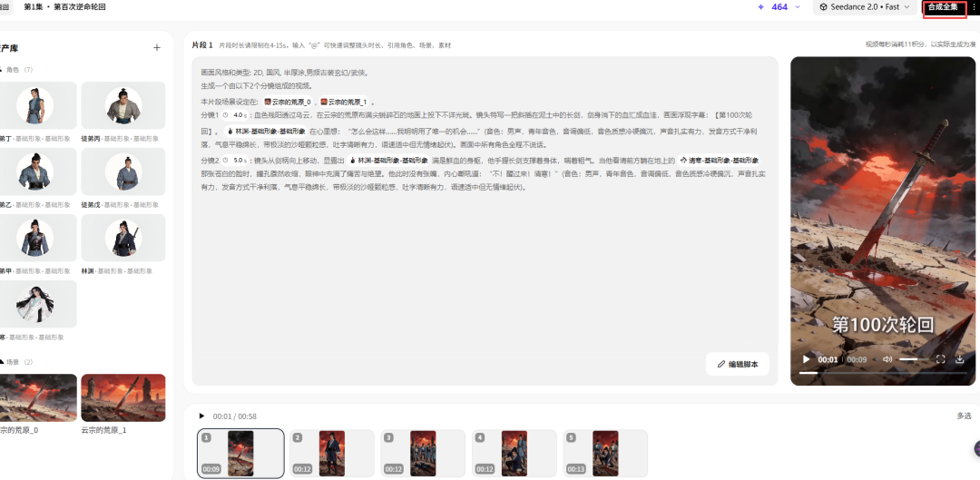
Task: Seek on the preview video's progress bar
Action: (883, 373)
